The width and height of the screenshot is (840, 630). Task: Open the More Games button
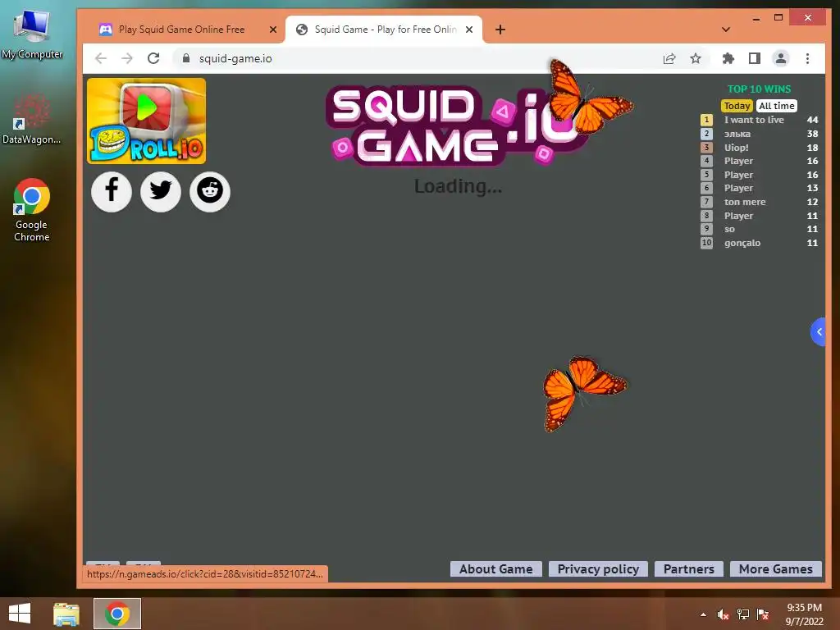point(776,569)
